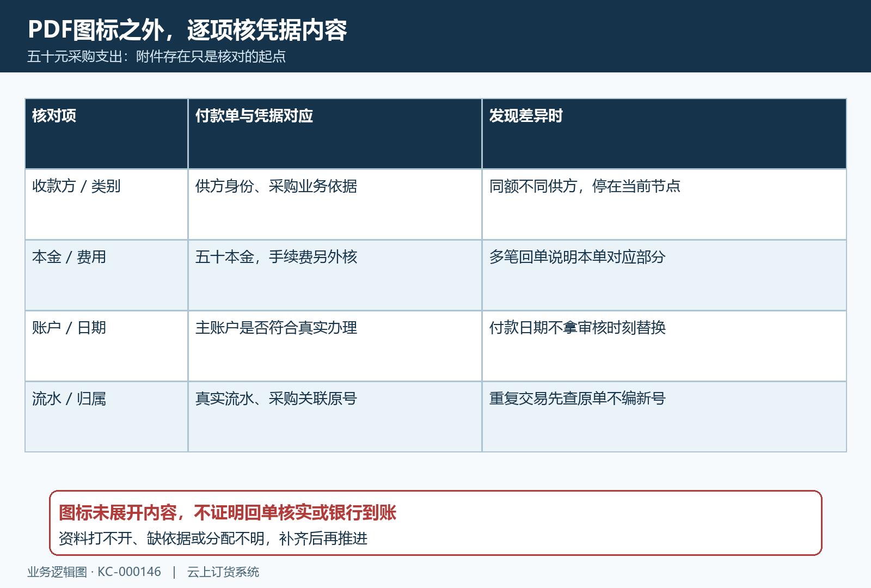Screen dimensions: 871x588
Task: Click the footer text '云上订货系统'
Action: [223, 572]
